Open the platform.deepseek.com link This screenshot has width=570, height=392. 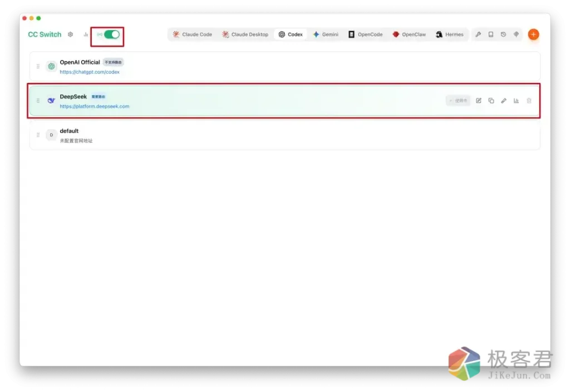click(x=95, y=106)
